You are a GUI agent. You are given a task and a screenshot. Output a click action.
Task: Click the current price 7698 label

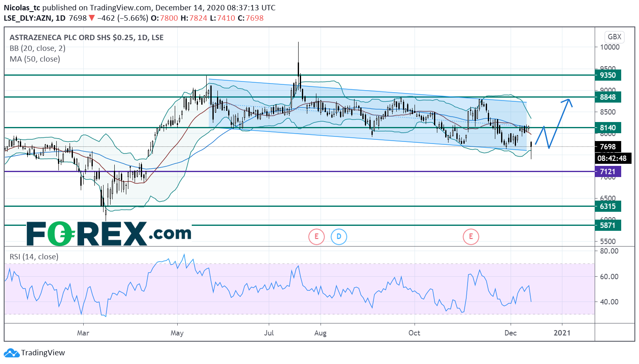[608, 147]
